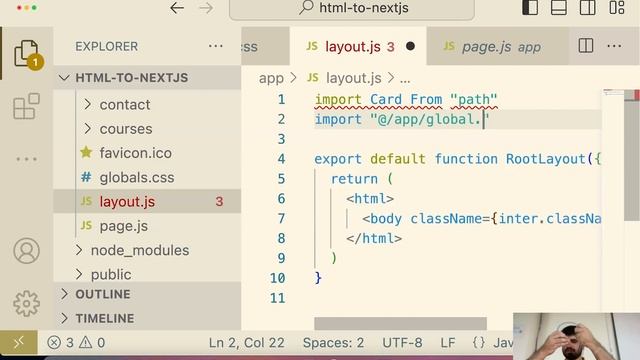Expand the public folder
The height and width of the screenshot is (360, 640).
click(x=147, y=274)
